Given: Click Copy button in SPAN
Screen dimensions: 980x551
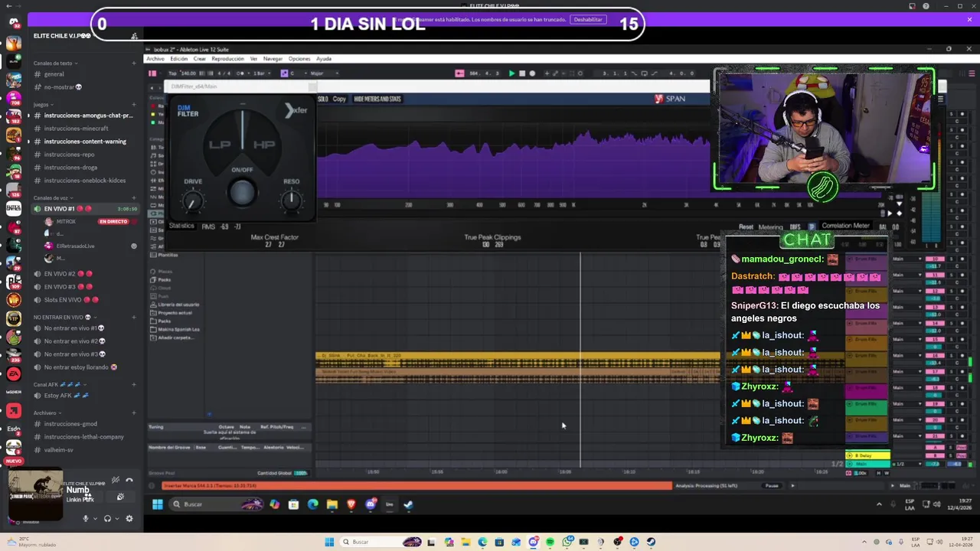Looking at the screenshot, I should point(339,99).
